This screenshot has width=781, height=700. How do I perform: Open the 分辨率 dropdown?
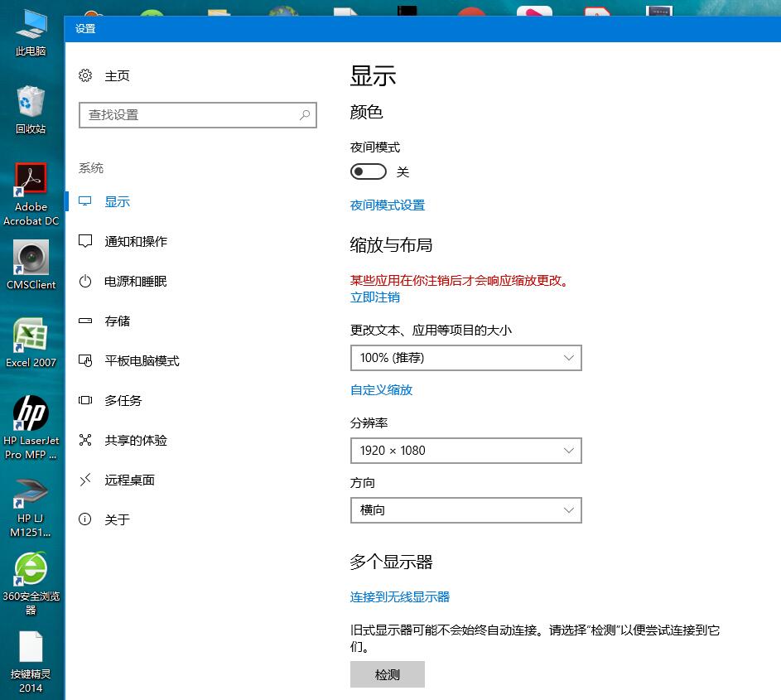[466, 451]
